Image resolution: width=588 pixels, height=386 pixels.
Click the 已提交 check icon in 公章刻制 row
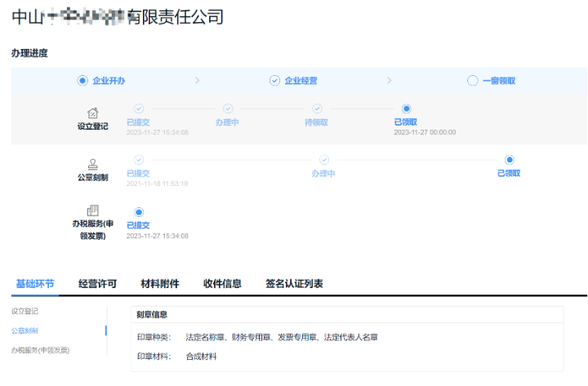coord(139,160)
